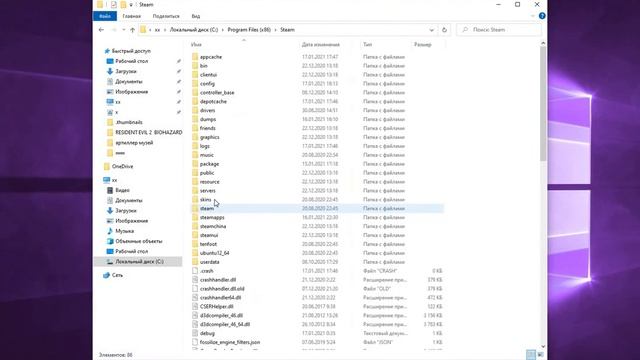The height and width of the screenshot is (360, 640).
Task: Select the steamapps folder icon
Action: tap(195, 218)
